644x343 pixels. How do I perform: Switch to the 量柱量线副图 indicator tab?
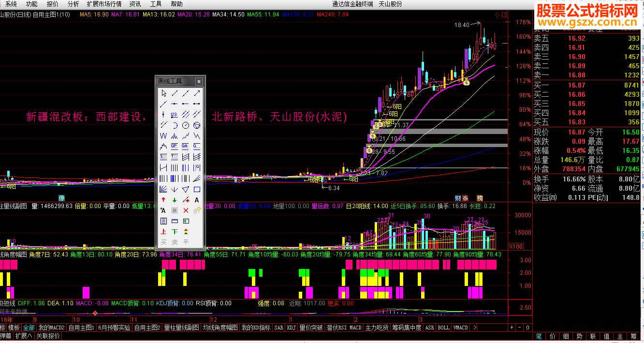click(x=181, y=328)
